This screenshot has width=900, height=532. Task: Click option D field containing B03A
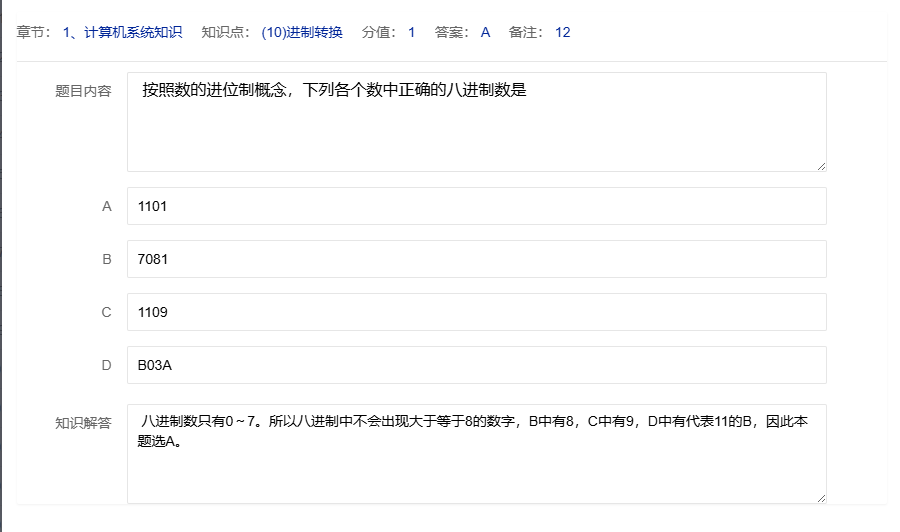[x=476, y=365]
